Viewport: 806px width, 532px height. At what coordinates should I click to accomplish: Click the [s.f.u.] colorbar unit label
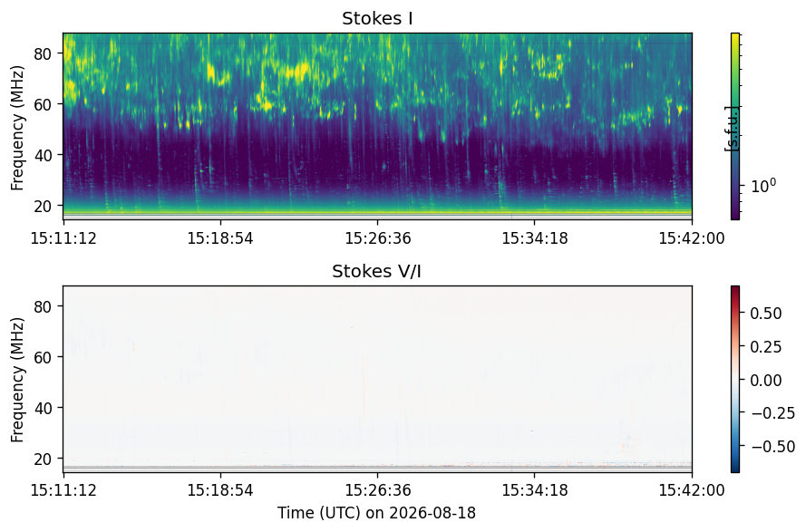pyautogui.click(x=732, y=129)
